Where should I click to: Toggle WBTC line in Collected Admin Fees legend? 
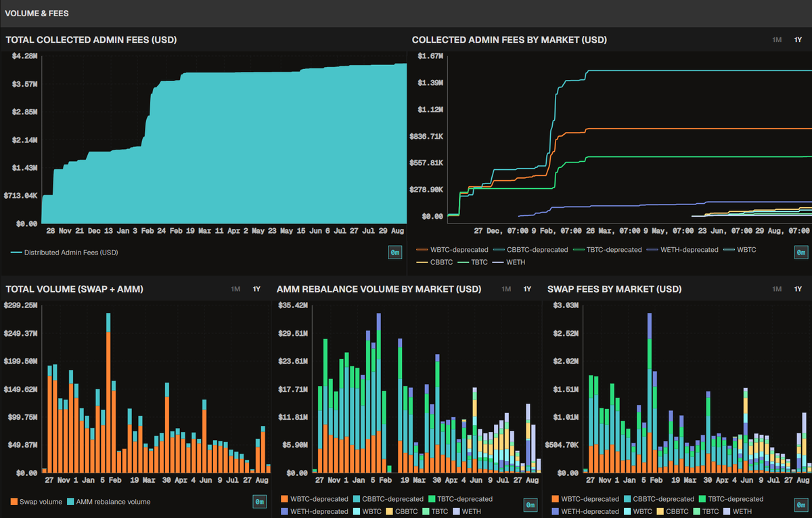tap(740, 250)
